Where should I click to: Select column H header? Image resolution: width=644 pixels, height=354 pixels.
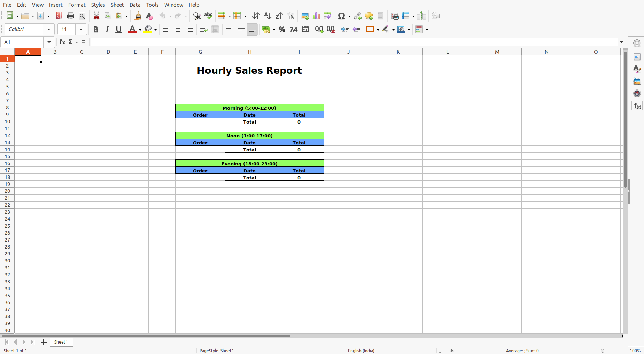(250, 52)
